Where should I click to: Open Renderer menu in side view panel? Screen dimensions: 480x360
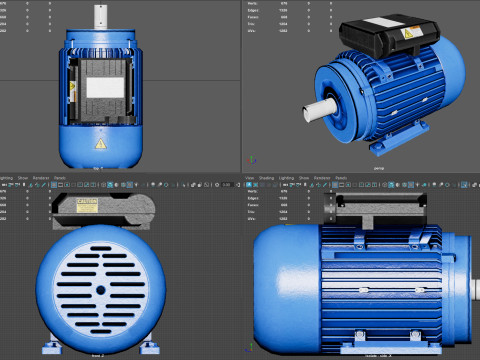pos(322,178)
